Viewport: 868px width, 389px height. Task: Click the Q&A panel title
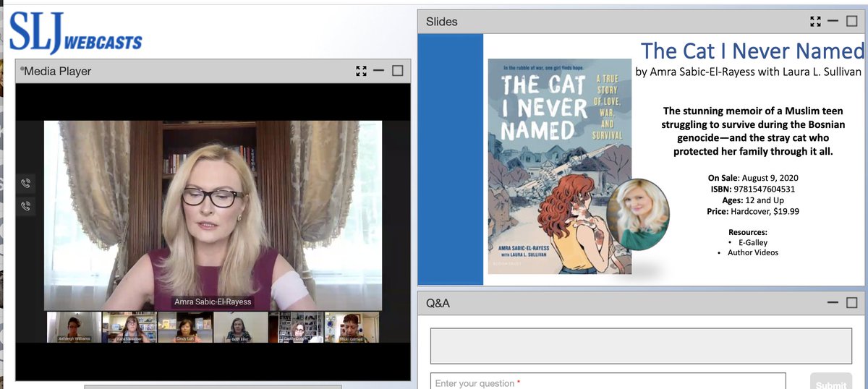click(438, 303)
